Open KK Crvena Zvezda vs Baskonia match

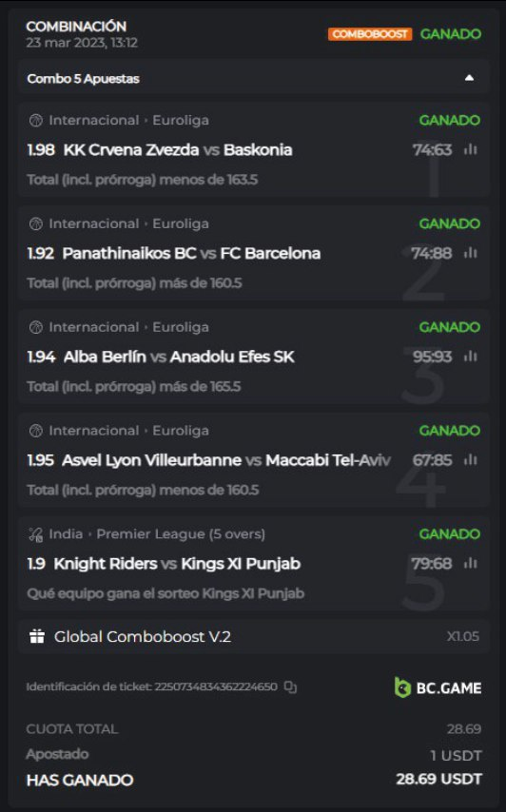[x=178, y=149]
